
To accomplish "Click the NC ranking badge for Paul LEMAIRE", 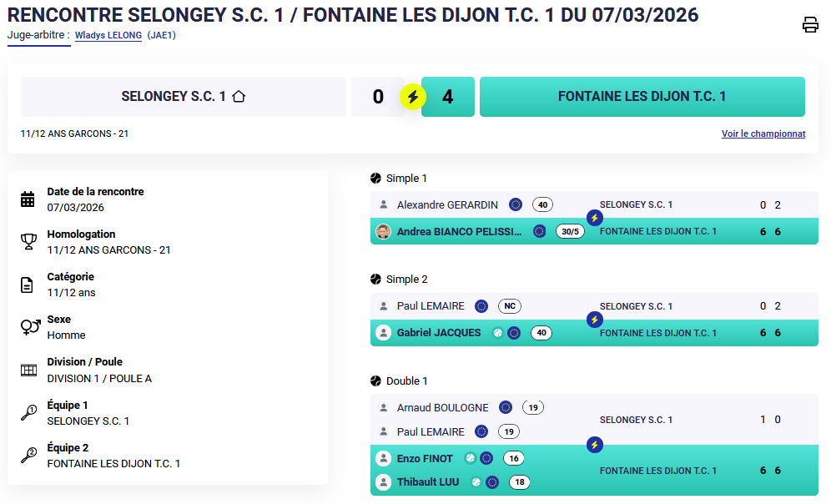I will (x=509, y=306).
